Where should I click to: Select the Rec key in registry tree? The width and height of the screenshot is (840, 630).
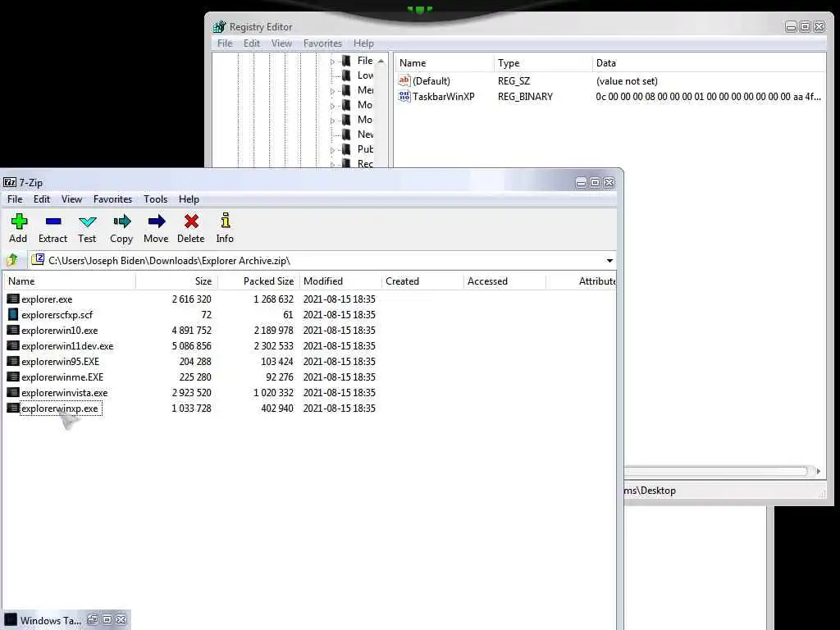click(x=365, y=163)
